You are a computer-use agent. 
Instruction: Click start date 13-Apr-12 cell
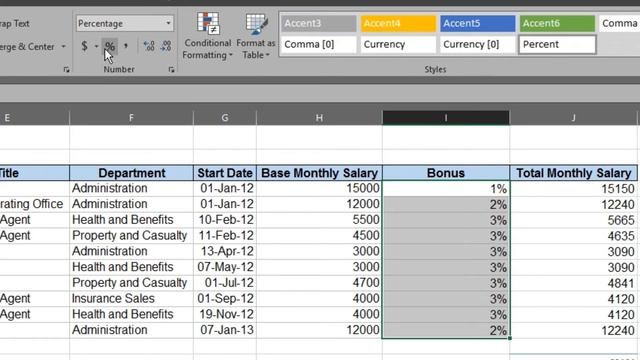point(225,251)
